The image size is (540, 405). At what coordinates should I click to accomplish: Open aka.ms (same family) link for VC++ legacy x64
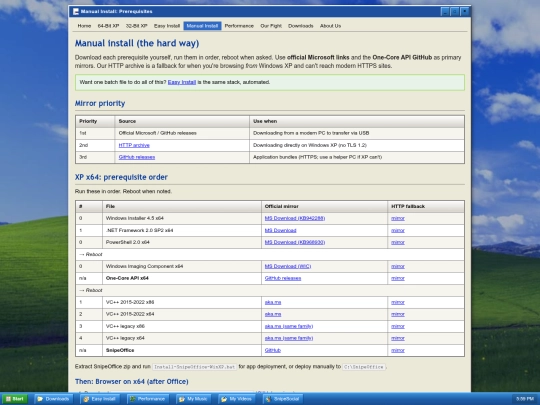[x=289, y=338]
